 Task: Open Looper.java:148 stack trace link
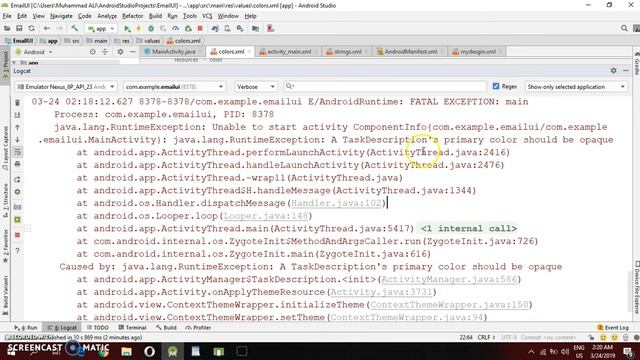[266, 216]
